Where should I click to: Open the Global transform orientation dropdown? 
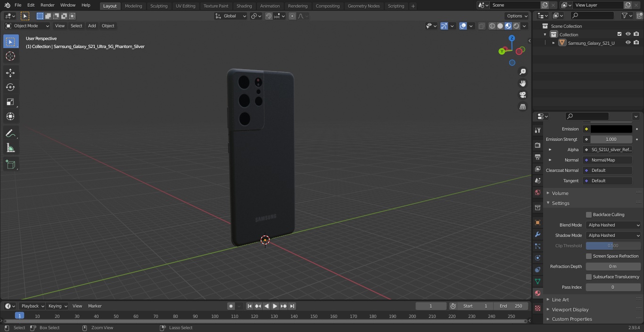231,16
